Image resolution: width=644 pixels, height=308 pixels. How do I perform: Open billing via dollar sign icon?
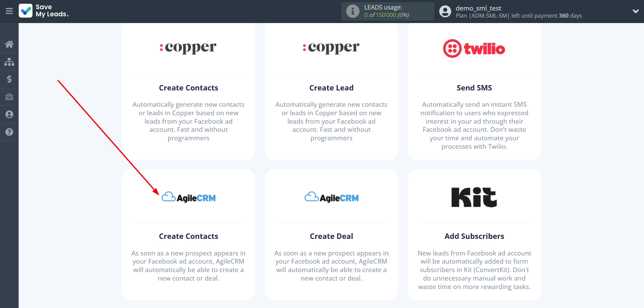point(9,79)
